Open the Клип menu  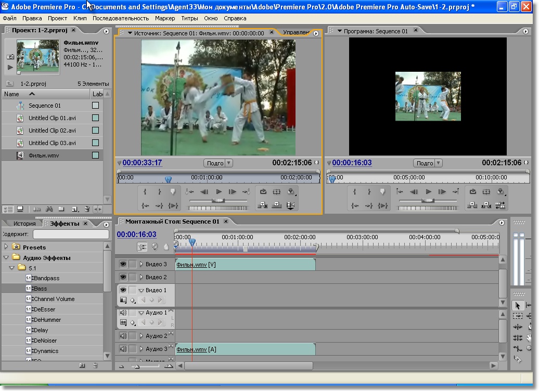coord(80,18)
